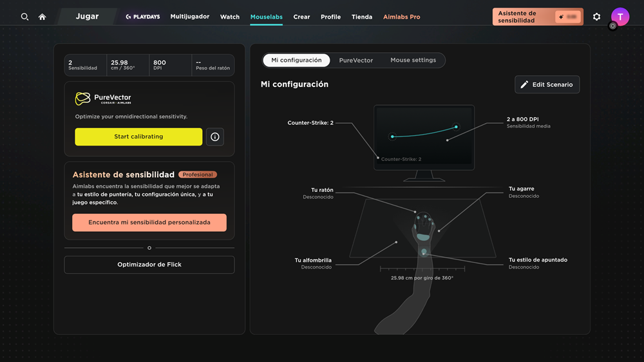
Task: Switch to the Mi configuración tab
Action: point(296,61)
